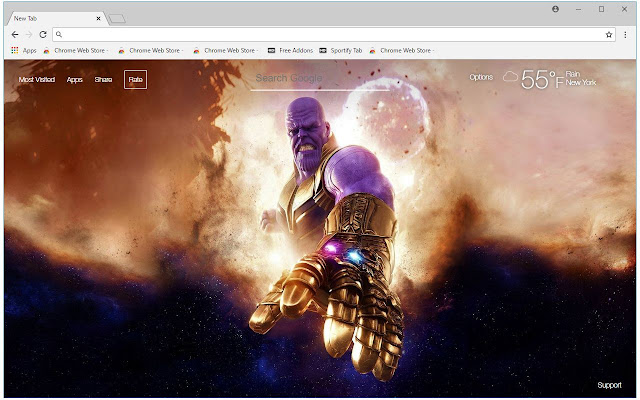Click the New York location text
This screenshot has width=640, height=400.
pos(581,82)
